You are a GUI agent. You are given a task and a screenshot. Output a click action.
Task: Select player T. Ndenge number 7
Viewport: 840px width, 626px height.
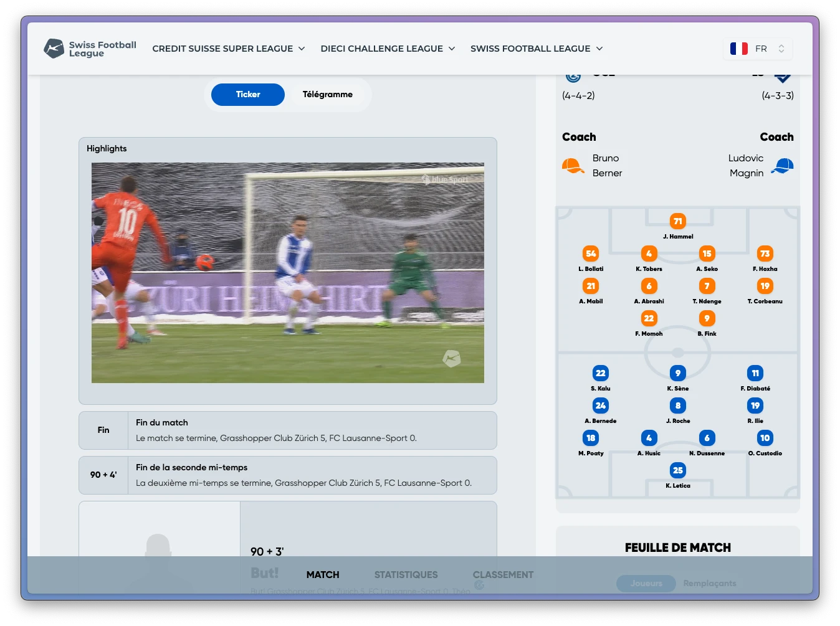[x=707, y=291]
